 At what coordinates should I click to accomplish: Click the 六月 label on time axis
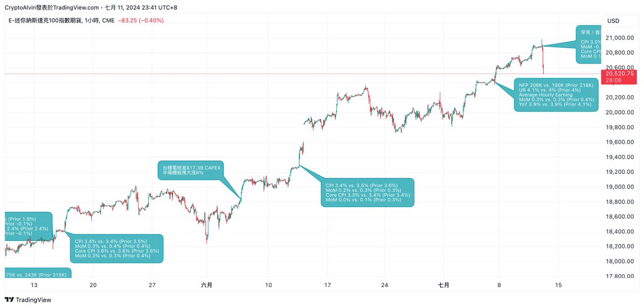pos(207,285)
